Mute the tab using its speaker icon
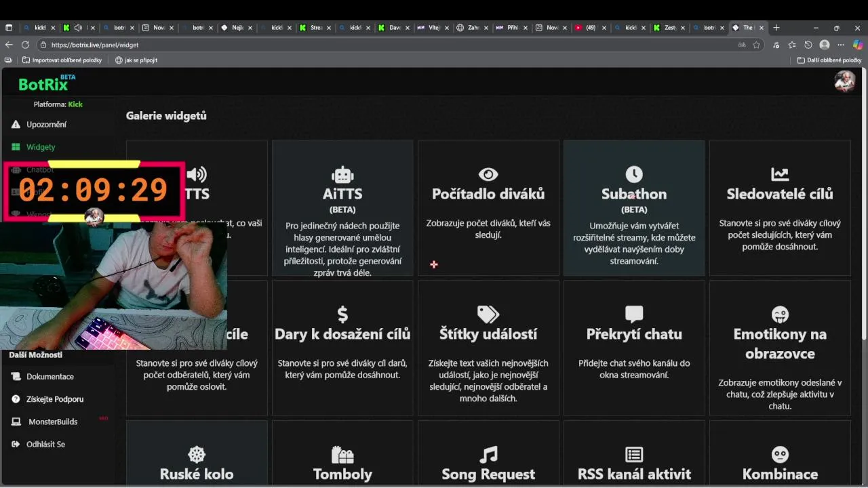 click(78, 28)
